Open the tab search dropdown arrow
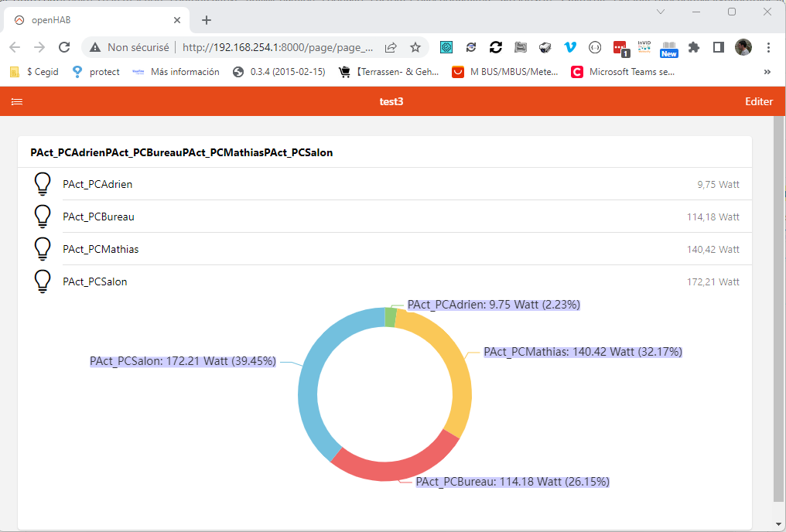This screenshot has height=532, width=786. (660, 12)
